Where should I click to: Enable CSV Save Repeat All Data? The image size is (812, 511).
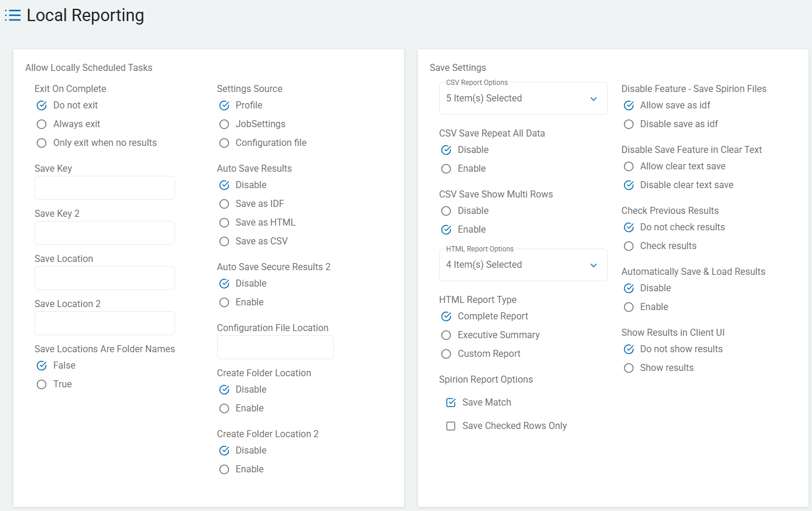click(446, 169)
